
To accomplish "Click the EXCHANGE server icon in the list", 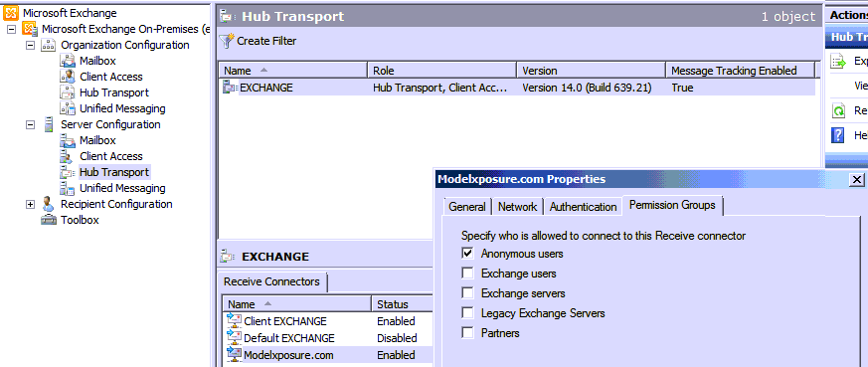I will tap(230, 87).
